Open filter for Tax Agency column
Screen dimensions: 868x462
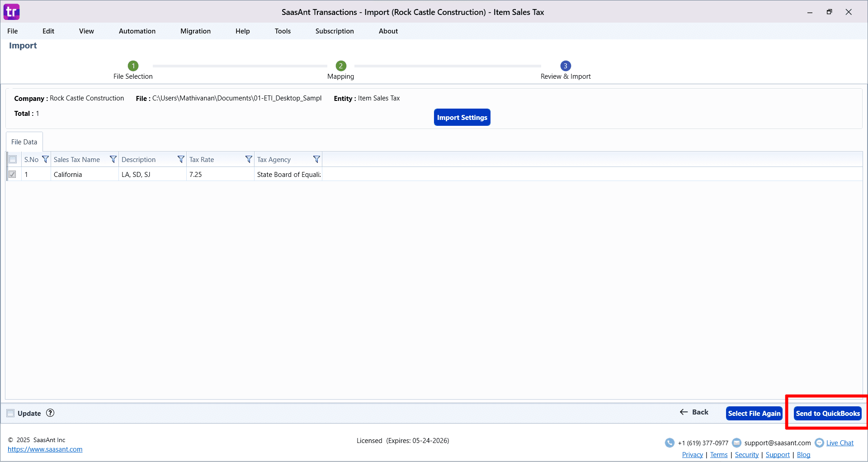(316, 159)
